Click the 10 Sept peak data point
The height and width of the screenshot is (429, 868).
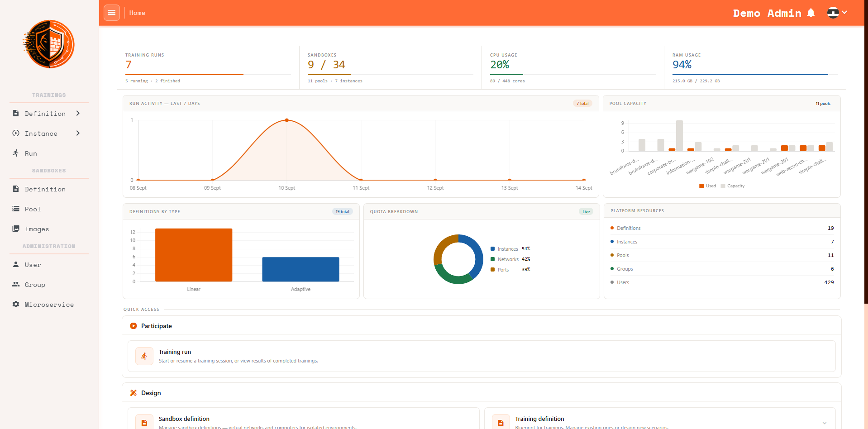point(287,120)
